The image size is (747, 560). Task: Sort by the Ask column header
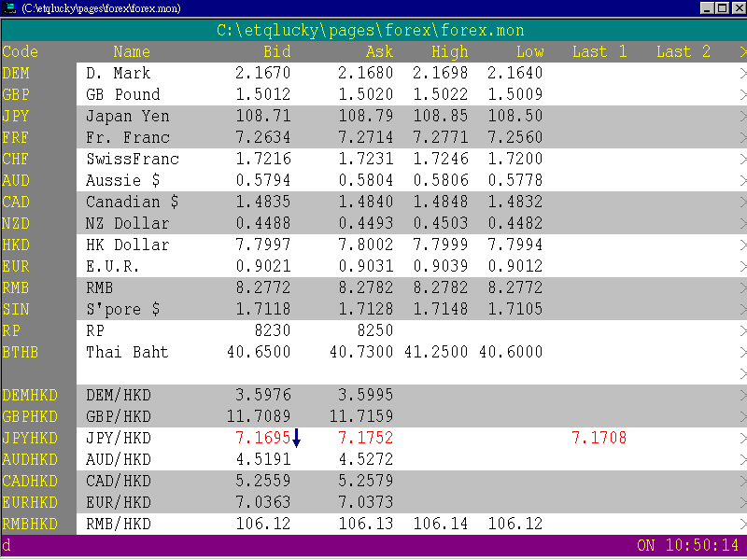[379, 51]
